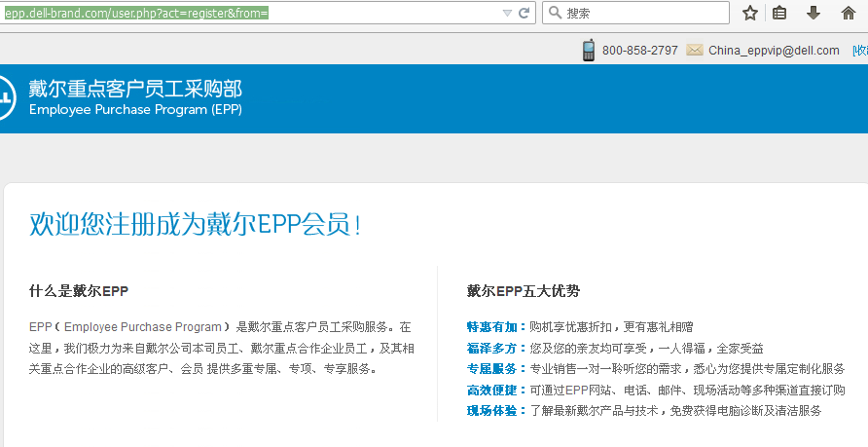Focus the 搜索 search field
Screen dimensions: 868x447
[x=635, y=13]
